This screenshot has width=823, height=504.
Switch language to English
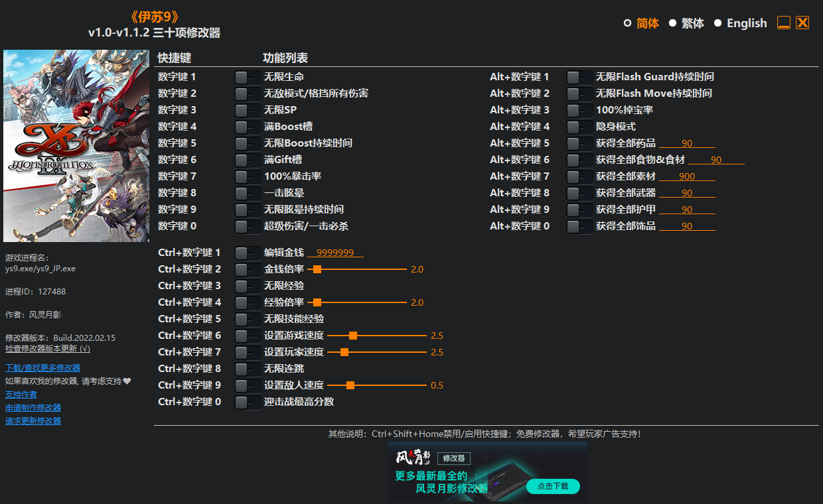(717, 23)
